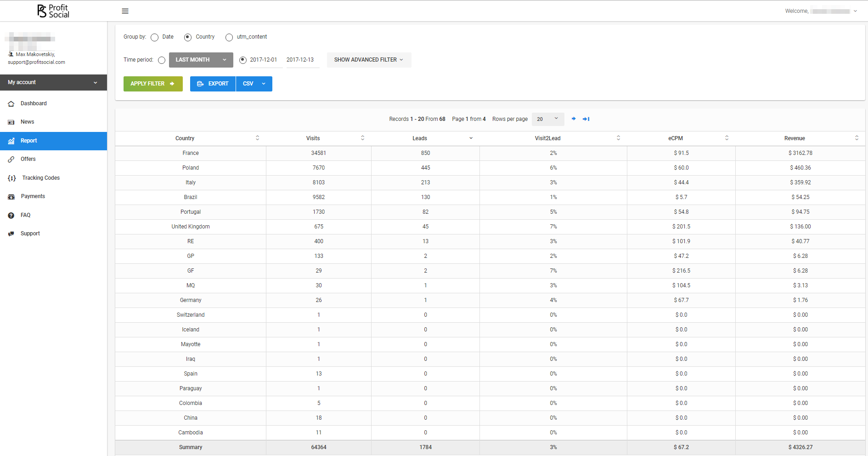Screen dimensions: 868x456
Task: Open the LAST MONTH dropdown
Action: (201, 60)
